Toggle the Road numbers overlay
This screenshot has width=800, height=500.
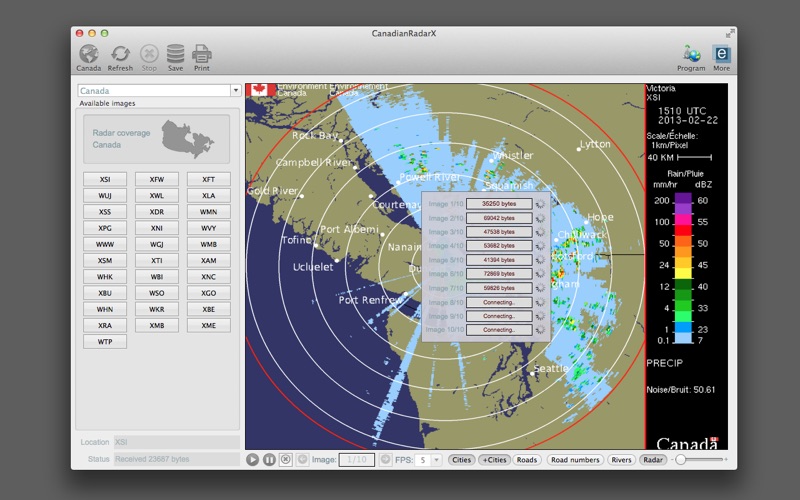[575, 460]
